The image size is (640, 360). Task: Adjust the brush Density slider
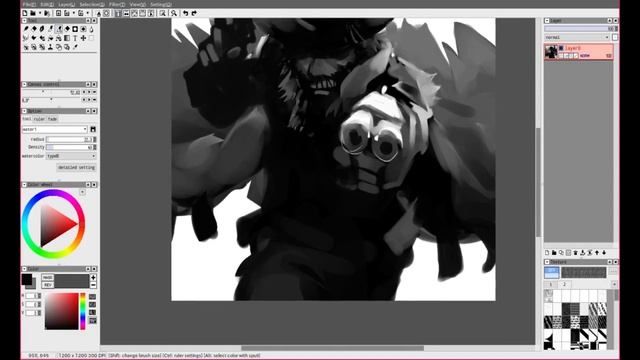pyautogui.click(x=70, y=147)
